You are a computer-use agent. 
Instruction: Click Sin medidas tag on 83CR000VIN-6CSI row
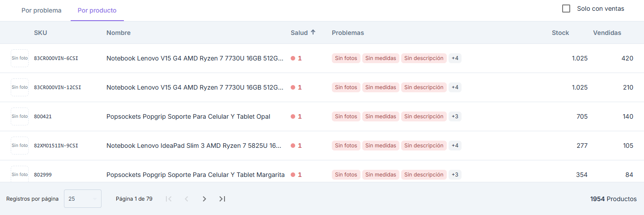381,58
